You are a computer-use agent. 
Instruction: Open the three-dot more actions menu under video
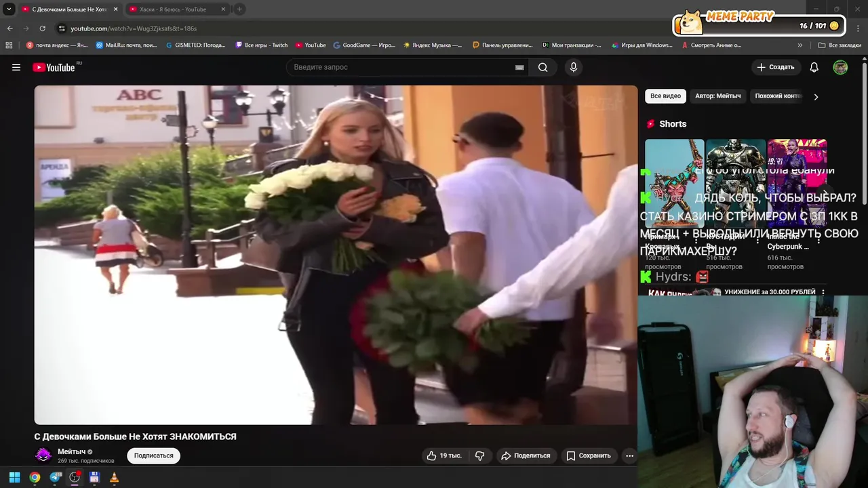[629, 455]
